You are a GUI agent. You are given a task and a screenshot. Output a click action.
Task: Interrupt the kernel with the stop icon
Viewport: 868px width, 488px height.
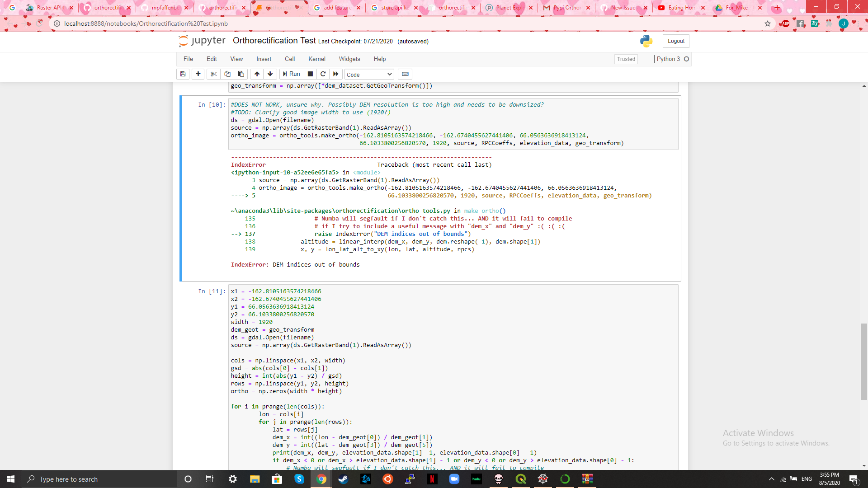pos(310,74)
